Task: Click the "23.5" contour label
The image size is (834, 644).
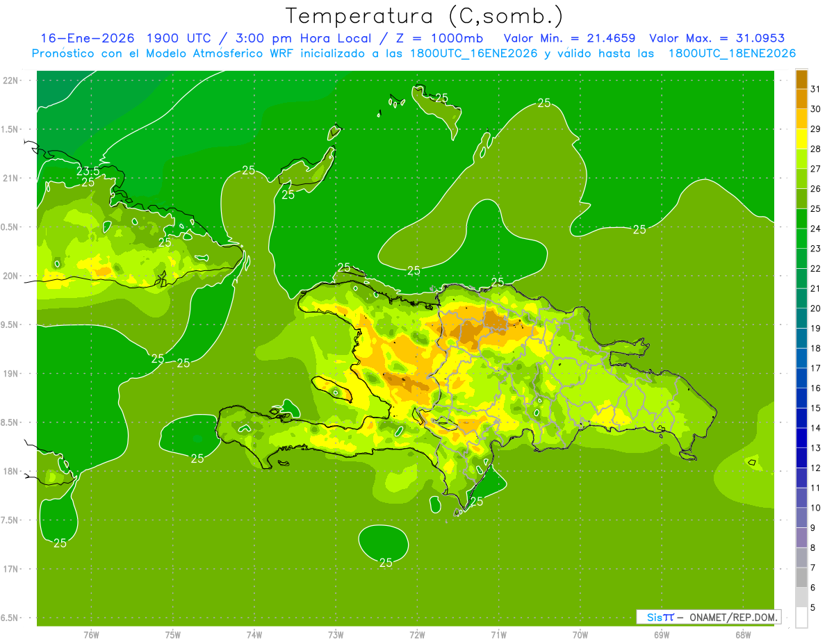Action: (88, 171)
